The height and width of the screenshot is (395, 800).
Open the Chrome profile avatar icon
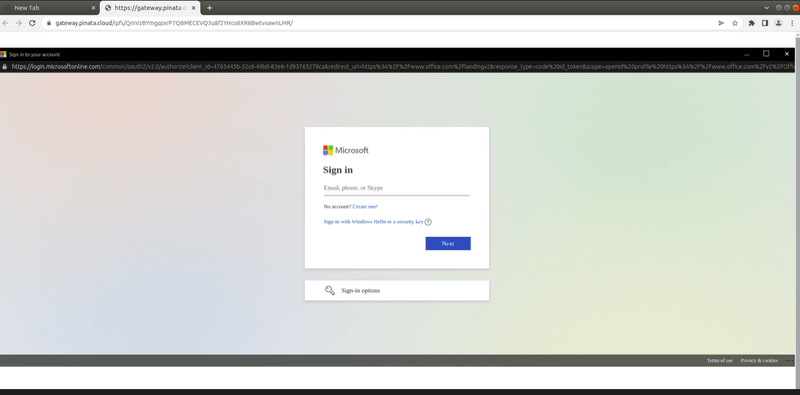click(778, 23)
